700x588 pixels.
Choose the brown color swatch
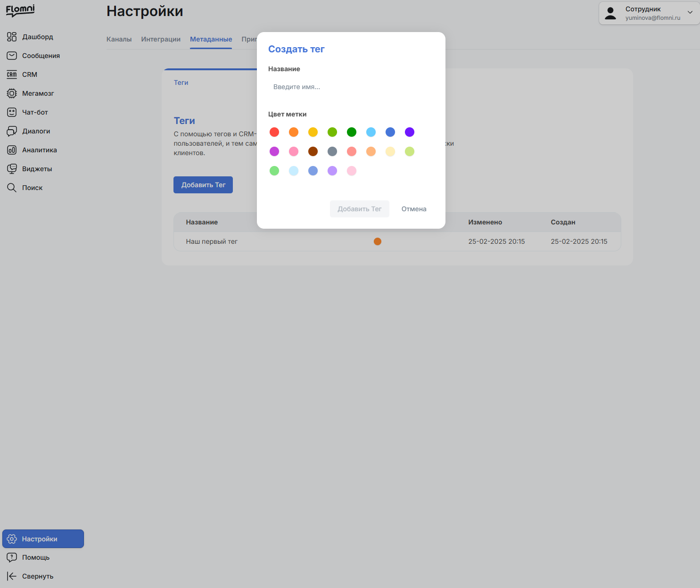coord(313,151)
